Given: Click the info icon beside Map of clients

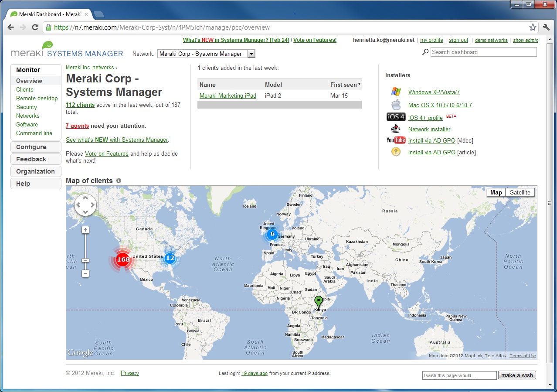Looking at the screenshot, I should [x=119, y=181].
